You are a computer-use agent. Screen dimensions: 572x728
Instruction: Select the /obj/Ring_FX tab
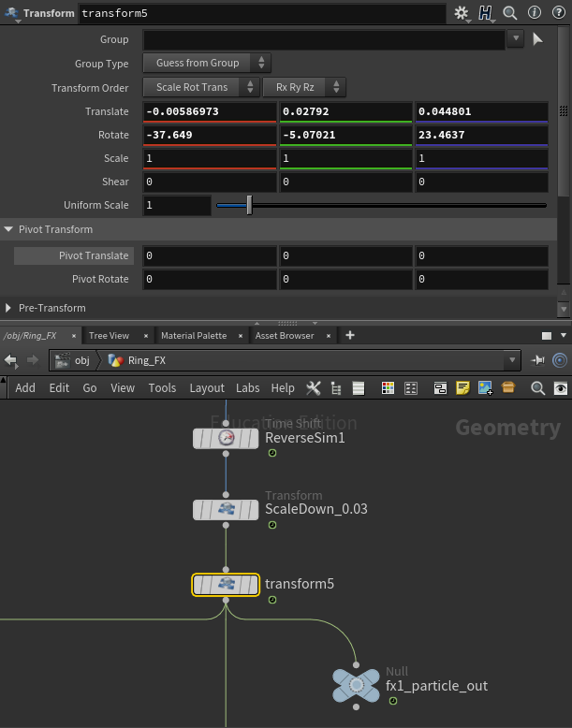click(30, 336)
